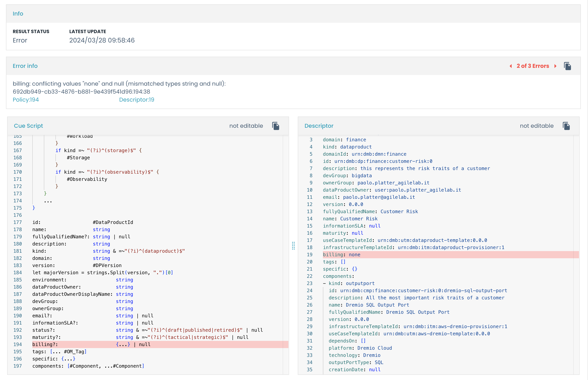Image resolution: width=588 pixels, height=380 pixels.
Task: Expand the specific: {...} block on line 196
Action: [68, 359]
